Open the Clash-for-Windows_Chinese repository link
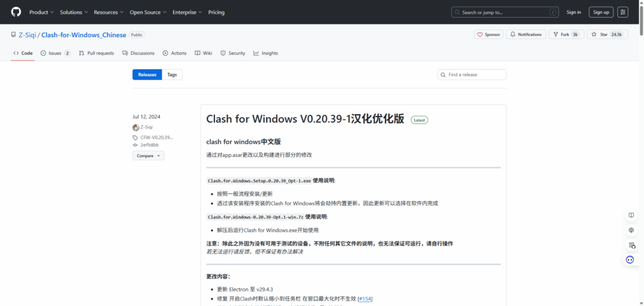Screen dimensions: 644x306 pyautogui.click(x=84, y=35)
